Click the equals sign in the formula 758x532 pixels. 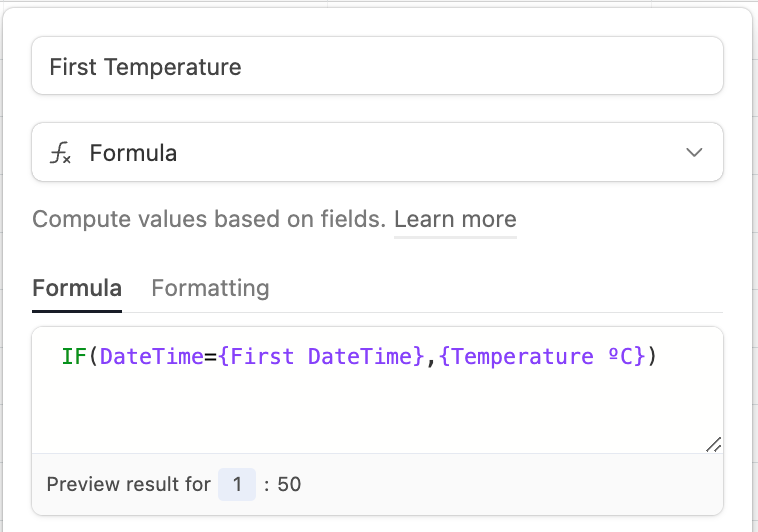point(211,357)
